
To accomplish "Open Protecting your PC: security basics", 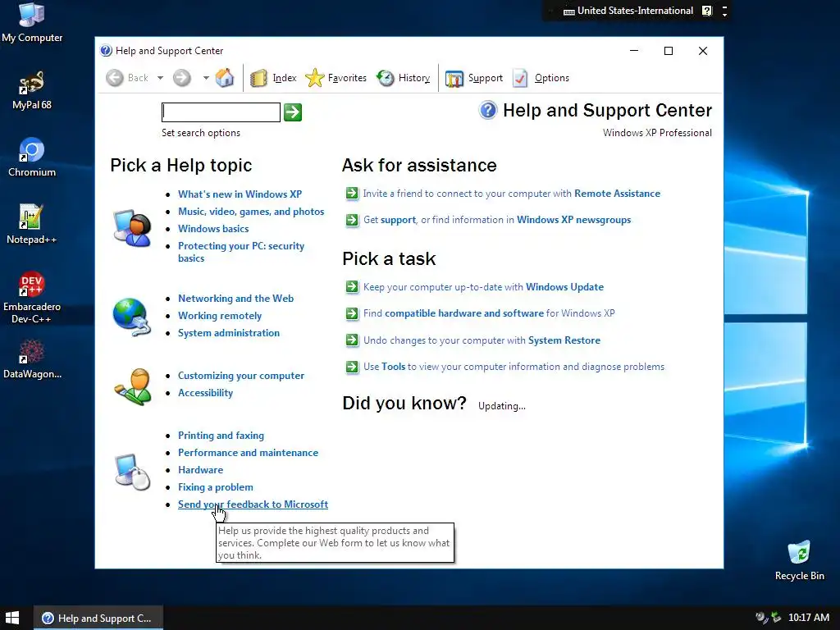I will tap(241, 252).
